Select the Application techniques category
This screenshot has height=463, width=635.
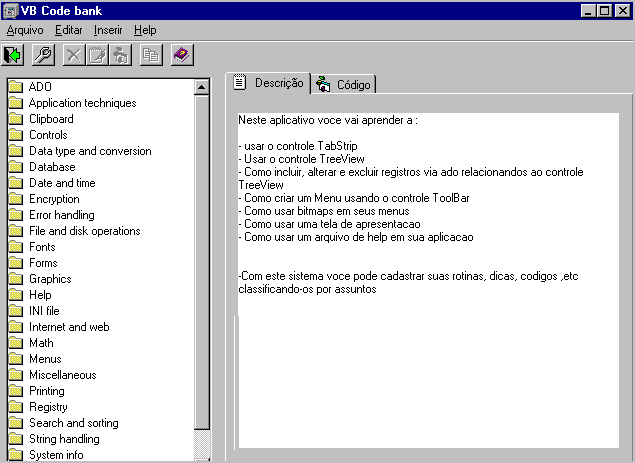point(83,103)
